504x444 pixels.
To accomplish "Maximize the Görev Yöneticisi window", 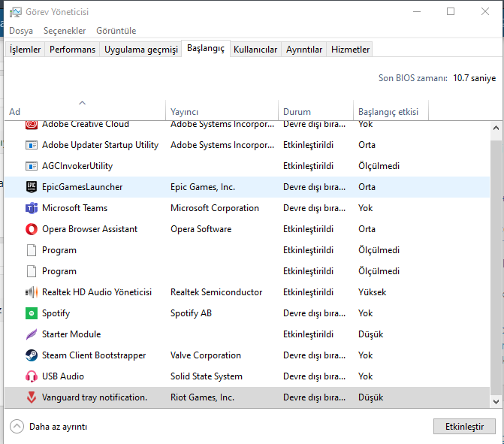I will click(451, 11).
